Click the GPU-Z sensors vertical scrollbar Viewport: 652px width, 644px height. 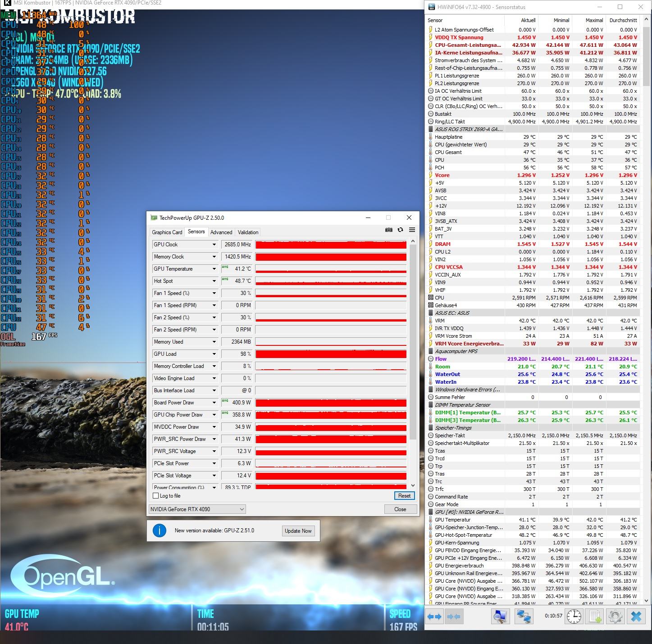[413, 342]
